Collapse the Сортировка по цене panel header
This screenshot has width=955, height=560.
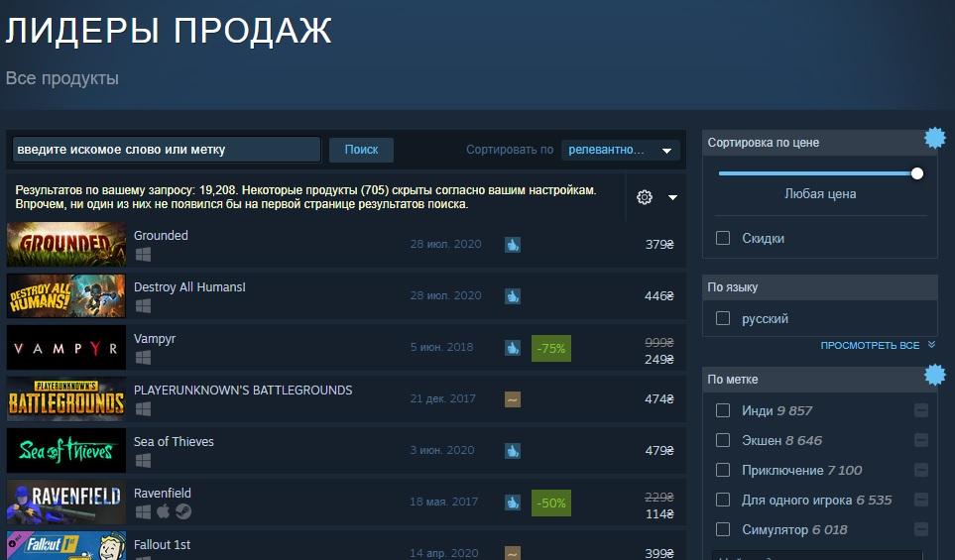coord(820,143)
